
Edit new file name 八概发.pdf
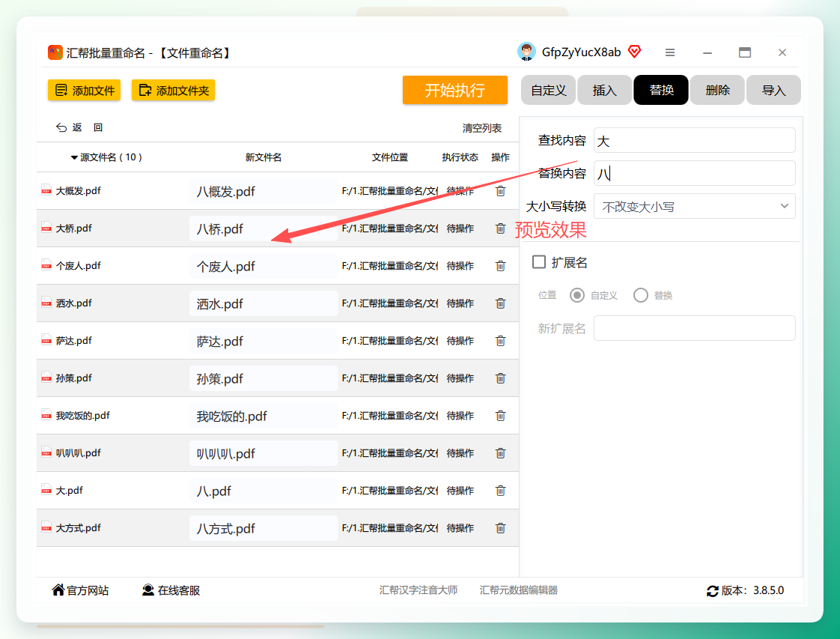[263, 191]
